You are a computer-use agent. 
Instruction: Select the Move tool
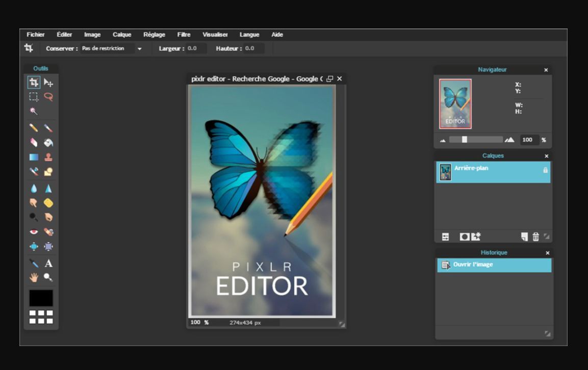48,83
